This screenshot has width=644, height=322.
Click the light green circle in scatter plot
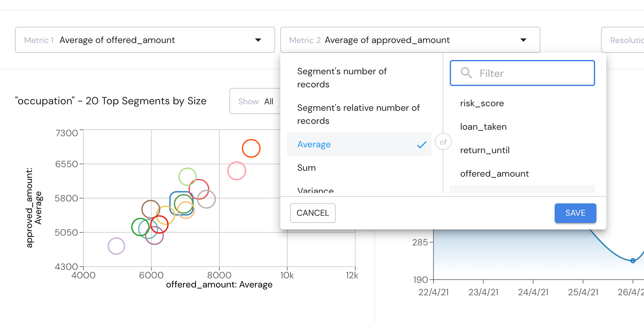pyautogui.click(x=187, y=177)
